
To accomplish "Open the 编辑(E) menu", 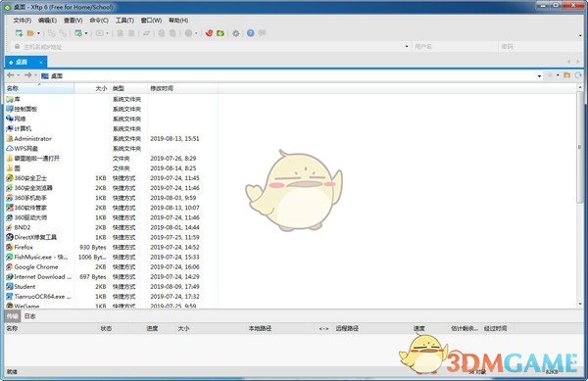I will point(47,21).
